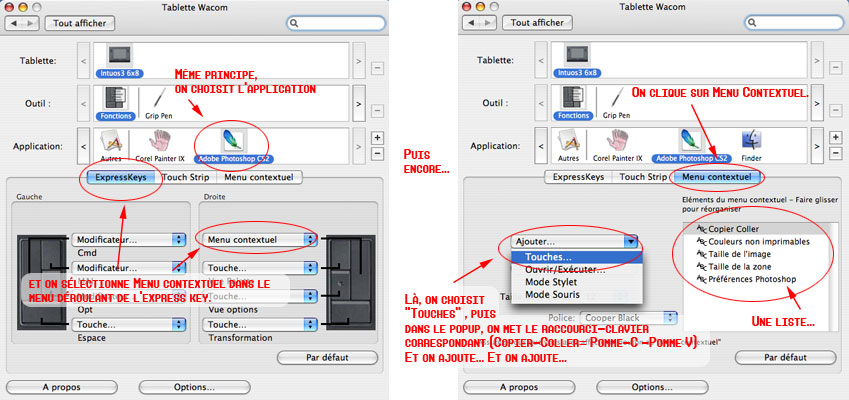Click A propos button in left window
The width and height of the screenshot is (849, 400).
pyautogui.click(x=61, y=387)
